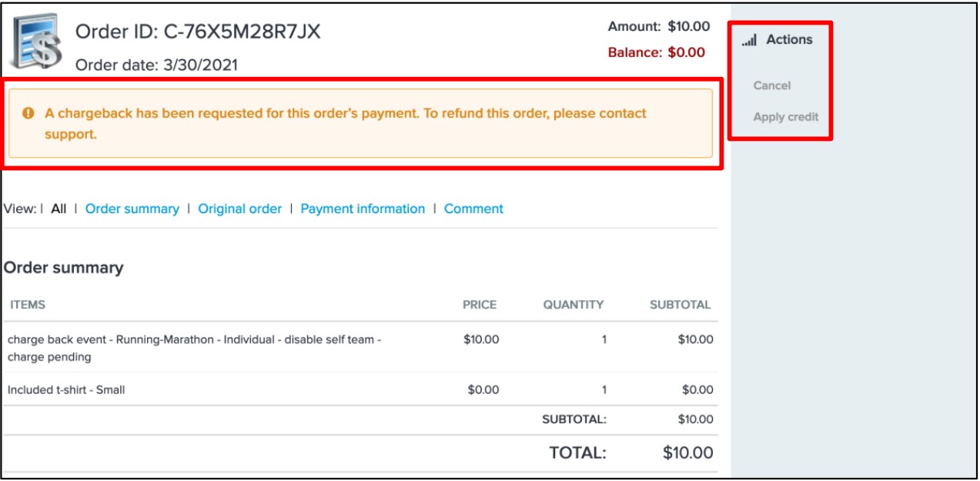Open the Original order view
This screenshot has height=481, width=980.
click(x=240, y=209)
